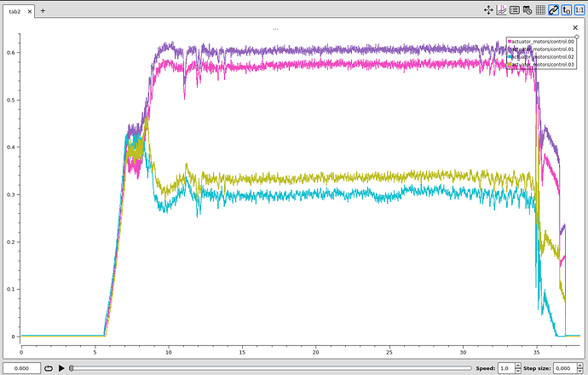Click the Speed value field

(506, 368)
